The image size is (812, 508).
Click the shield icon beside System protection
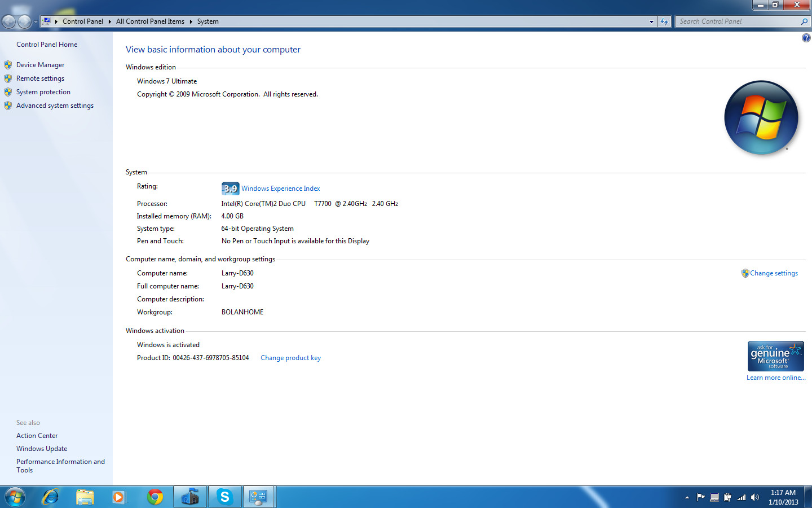[8, 92]
